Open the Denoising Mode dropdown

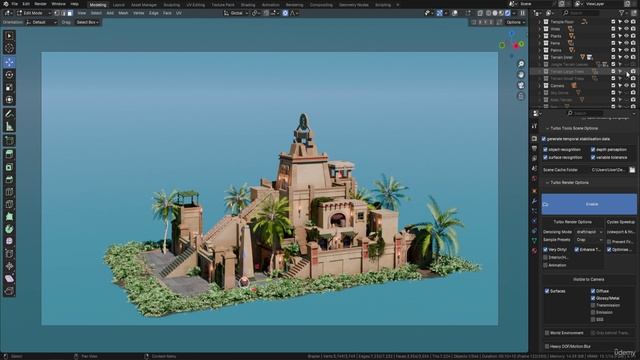tap(589, 232)
